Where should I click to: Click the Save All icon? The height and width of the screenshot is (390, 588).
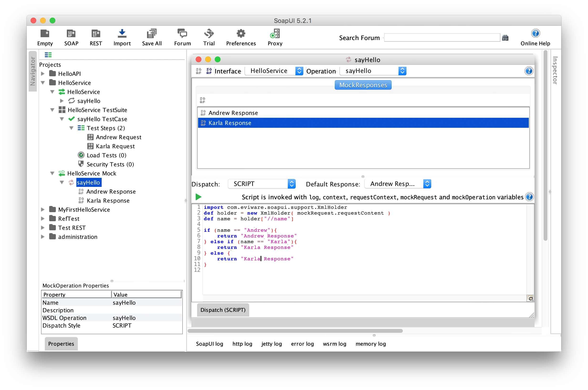coord(152,33)
